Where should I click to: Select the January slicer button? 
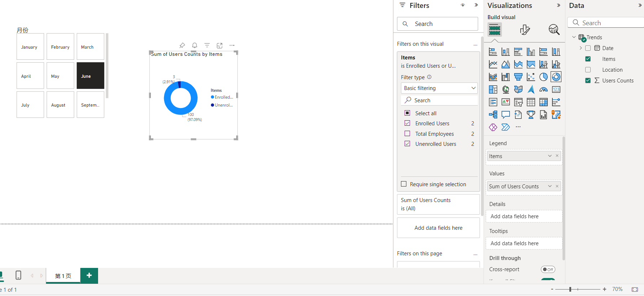(x=30, y=46)
